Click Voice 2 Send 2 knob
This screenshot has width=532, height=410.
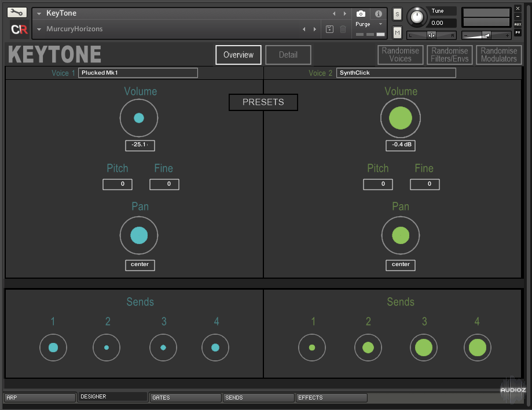368,348
